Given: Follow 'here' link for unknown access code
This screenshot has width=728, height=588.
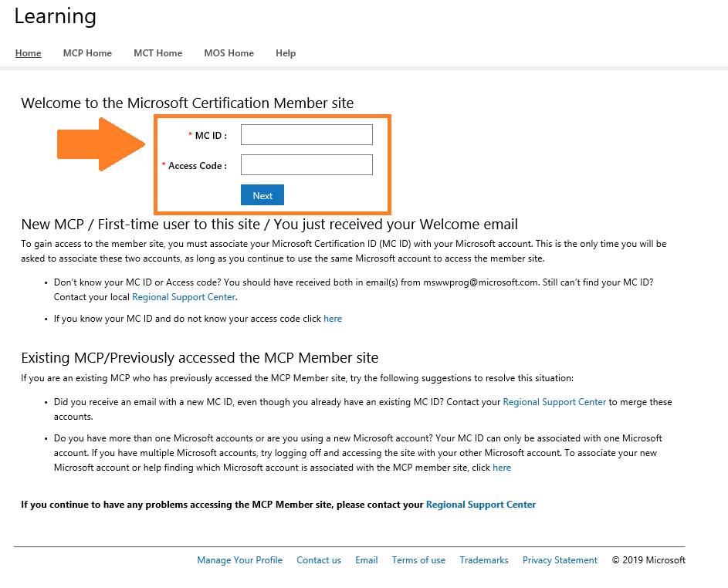Looking at the screenshot, I should (x=333, y=319).
